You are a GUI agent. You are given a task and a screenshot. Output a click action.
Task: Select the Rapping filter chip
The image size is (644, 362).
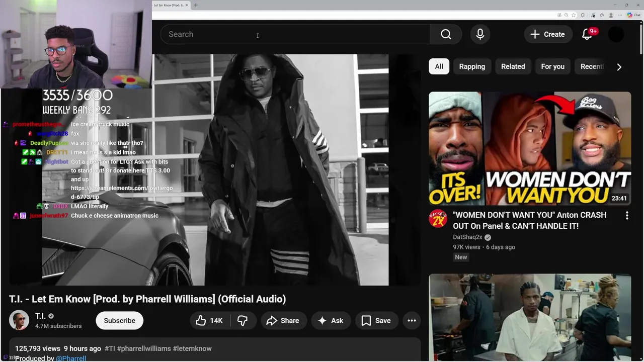(x=472, y=66)
